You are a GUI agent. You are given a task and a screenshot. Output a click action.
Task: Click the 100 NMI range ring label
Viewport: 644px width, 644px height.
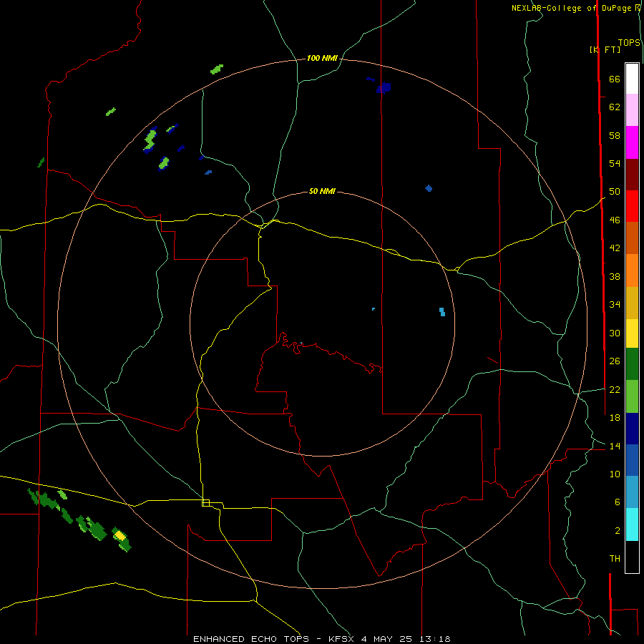[x=322, y=58]
